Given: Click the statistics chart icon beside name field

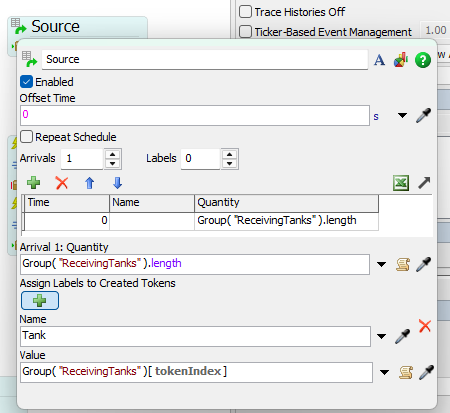Looking at the screenshot, I should click(x=401, y=60).
